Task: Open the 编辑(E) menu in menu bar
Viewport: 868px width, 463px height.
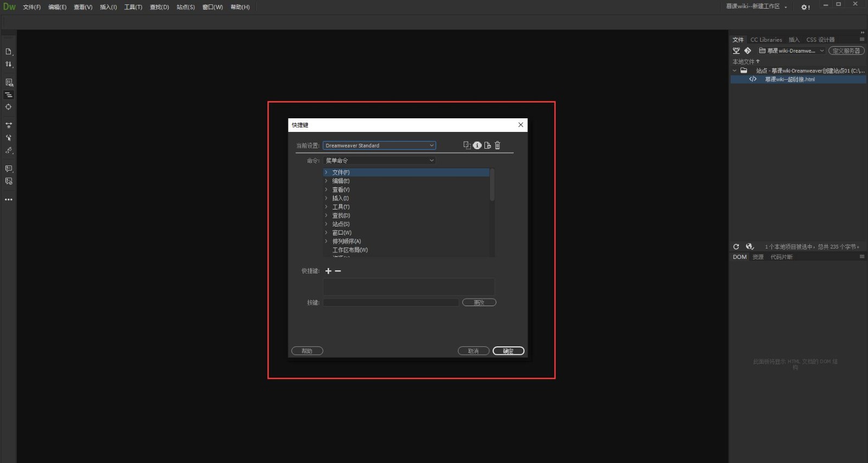Action: coord(58,7)
